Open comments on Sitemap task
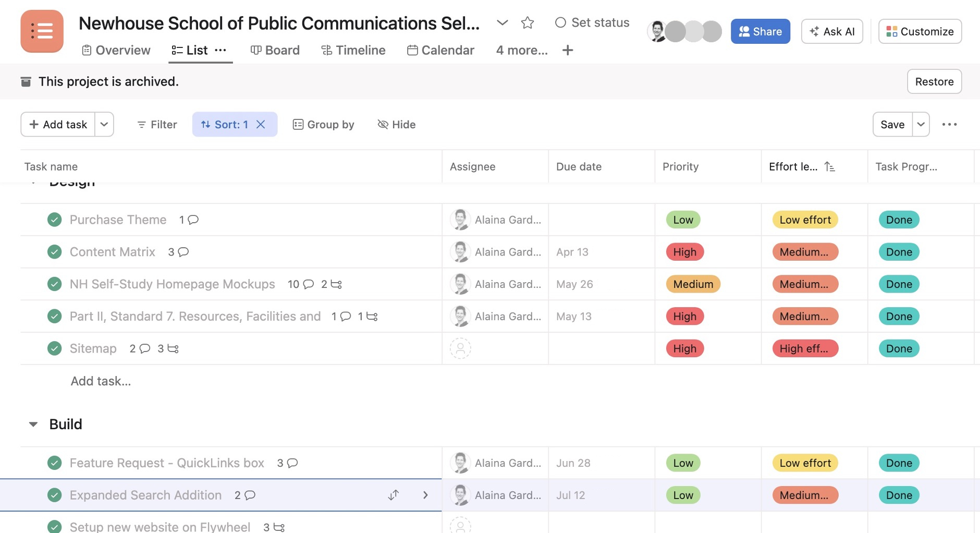This screenshot has width=980, height=533. (140, 348)
